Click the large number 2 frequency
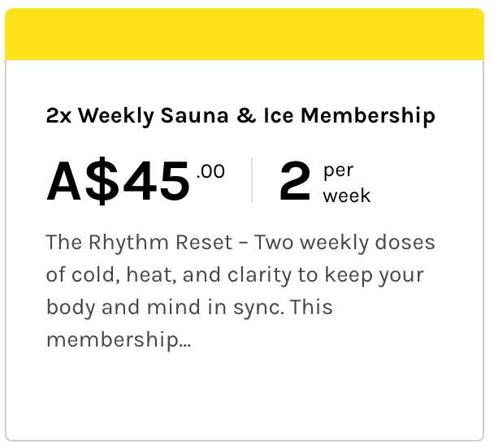 tap(295, 182)
